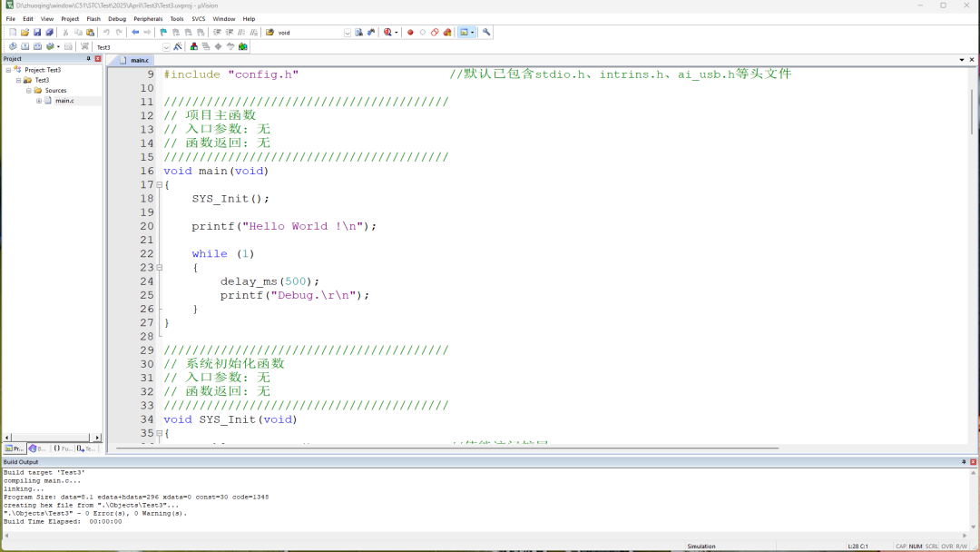This screenshot has width=980, height=552.
Task: Click the Save All icon
Action: [49, 33]
